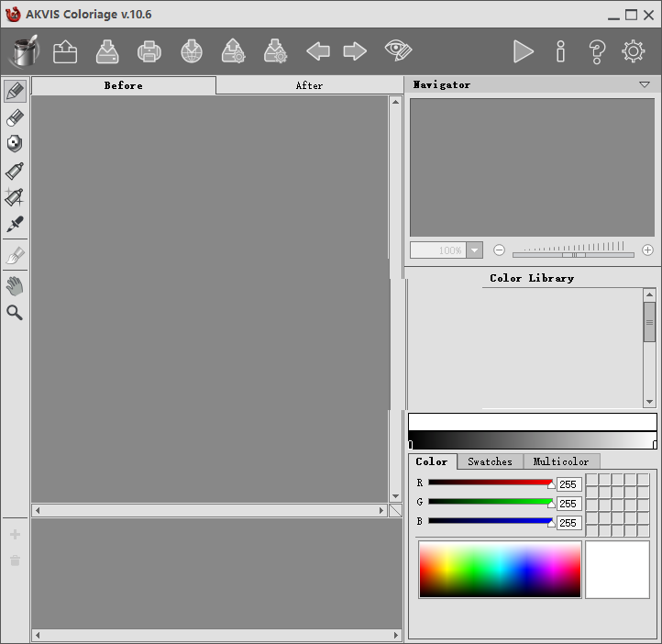Toggle the eye strokes visibility icon
This screenshot has width=662, height=644.
click(x=398, y=51)
